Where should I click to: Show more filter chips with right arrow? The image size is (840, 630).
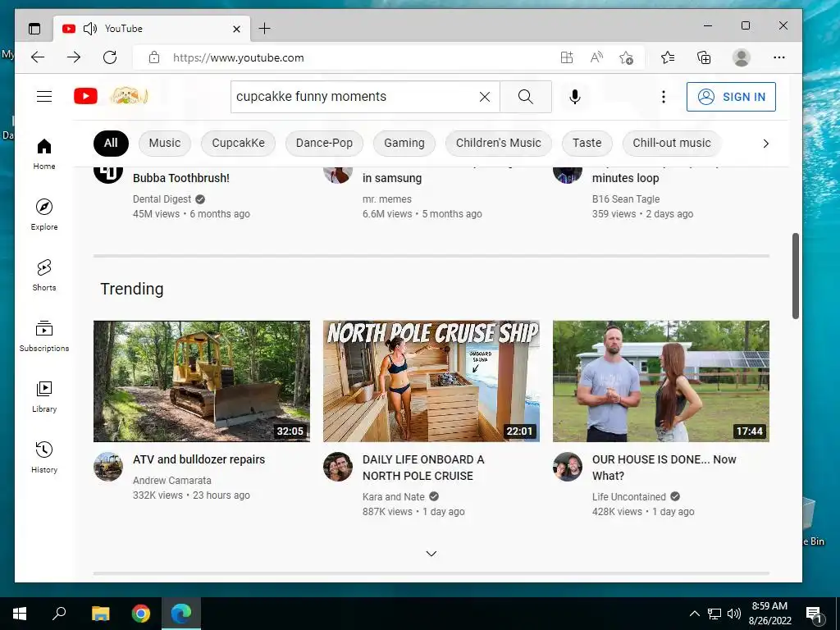[x=765, y=144]
